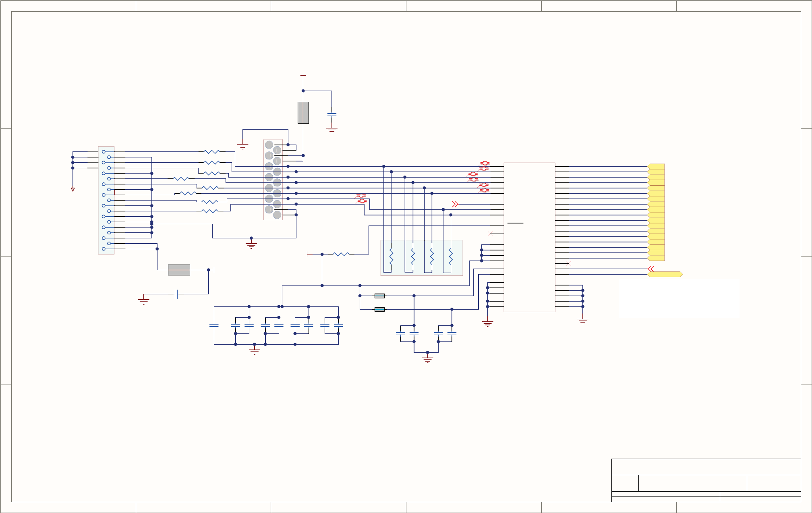
Task: Select the no-connect X marker left of the IC
Action: pyautogui.click(x=490, y=234)
